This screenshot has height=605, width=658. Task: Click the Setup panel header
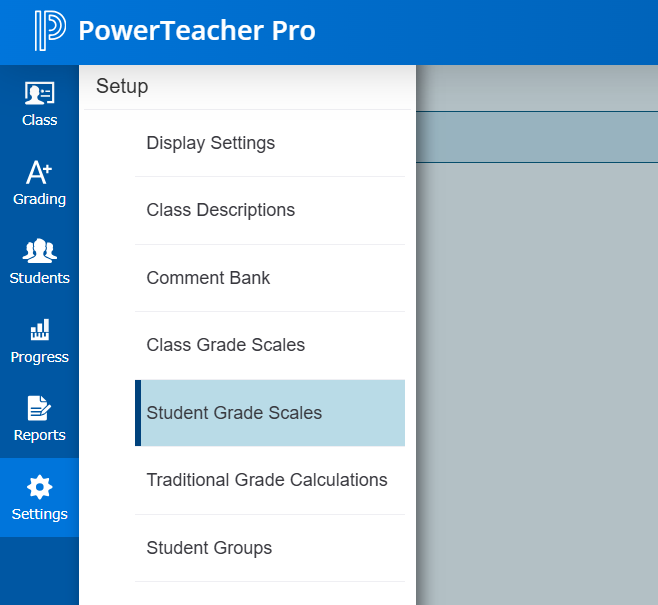(122, 87)
